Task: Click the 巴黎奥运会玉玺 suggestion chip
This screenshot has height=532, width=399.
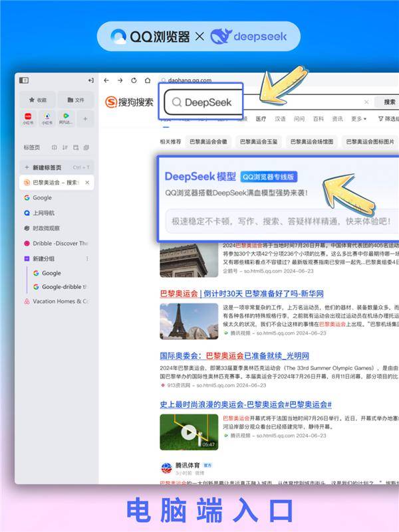Action: (x=259, y=141)
